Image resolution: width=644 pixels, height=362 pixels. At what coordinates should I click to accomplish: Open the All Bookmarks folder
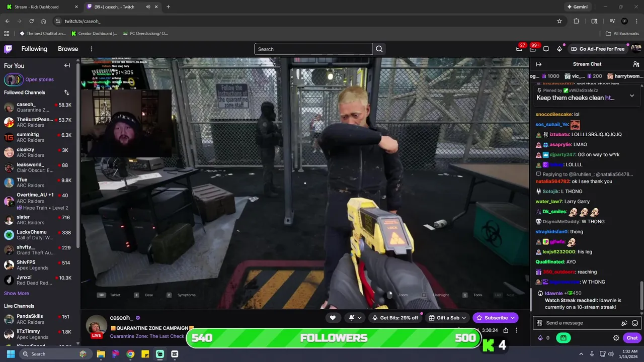[622, 34]
